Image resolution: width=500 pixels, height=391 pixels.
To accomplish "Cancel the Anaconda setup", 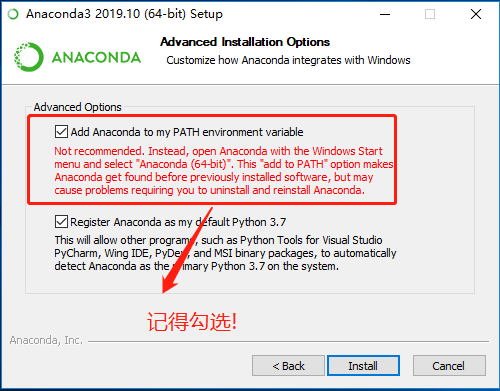I will point(449,366).
